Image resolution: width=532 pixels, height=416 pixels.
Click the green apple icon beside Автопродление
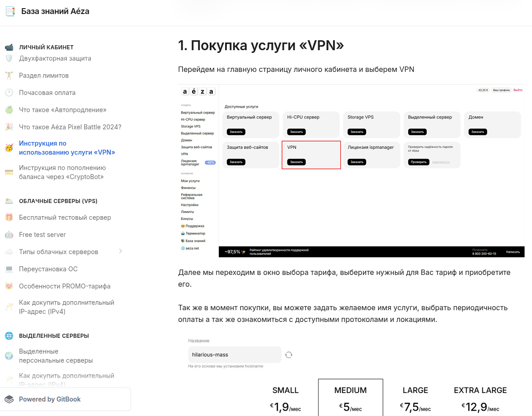pos(9,109)
